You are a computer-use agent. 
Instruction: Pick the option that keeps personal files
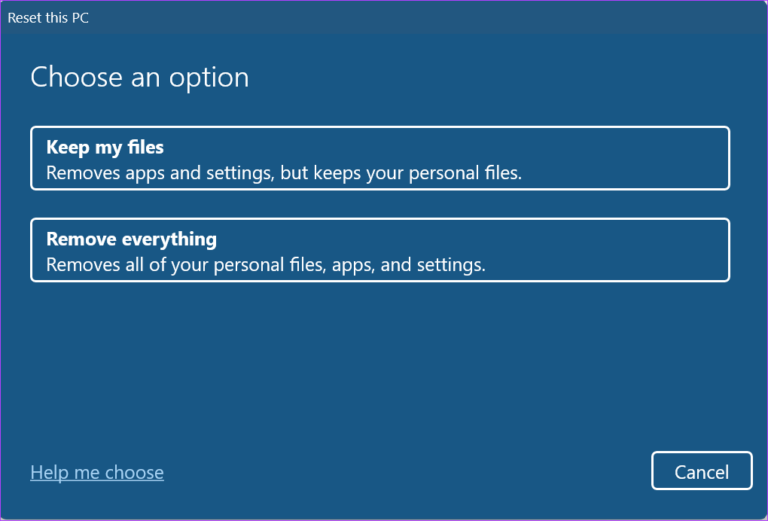380,158
